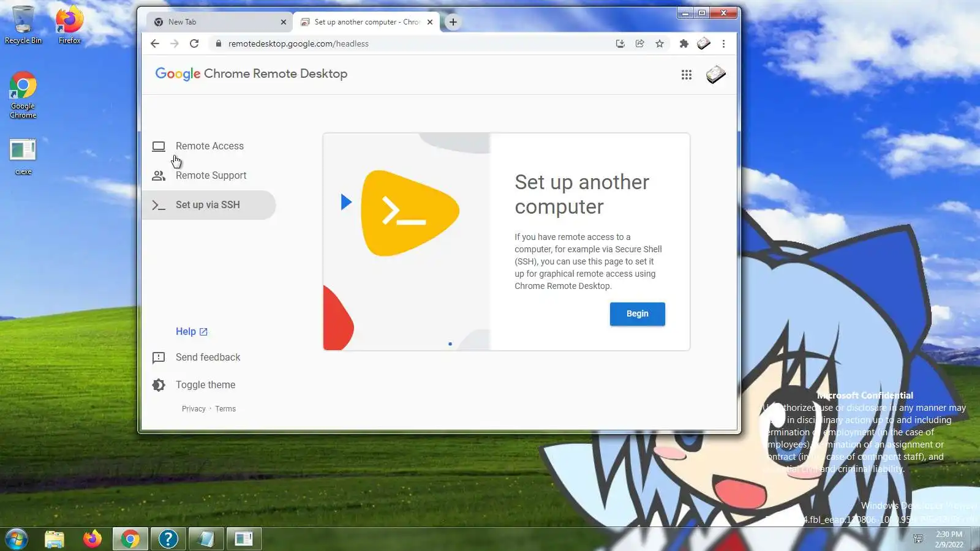Click the Begin button
The height and width of the screenshot is (551, 980).
click(637, 314)
